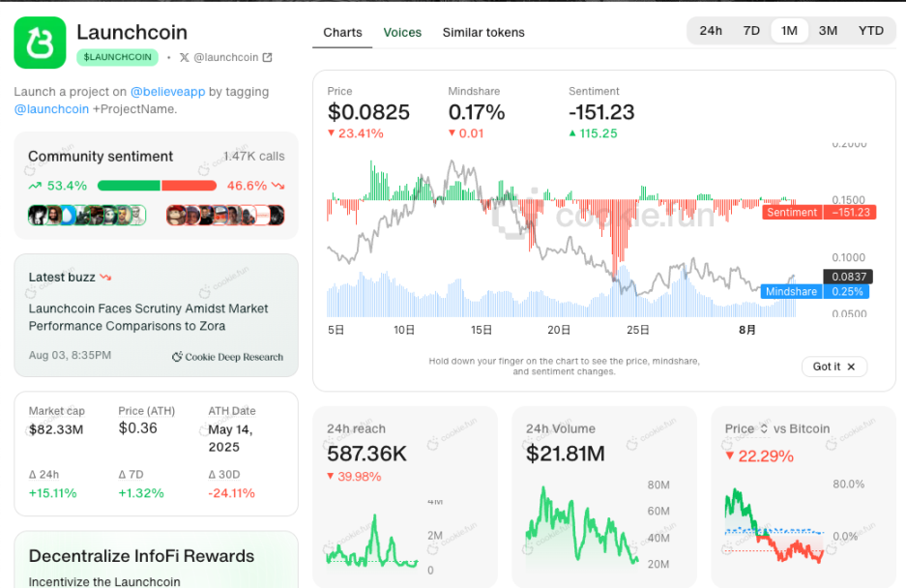Switch the chart to the 24h range
906x588 pixels.
[711, 30]
